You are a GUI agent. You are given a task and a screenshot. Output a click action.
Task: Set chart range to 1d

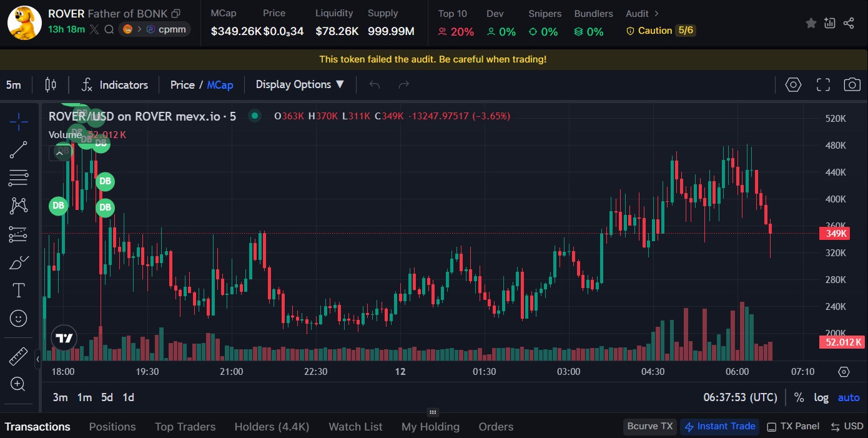pyautogui.click(x=128, y=397)
